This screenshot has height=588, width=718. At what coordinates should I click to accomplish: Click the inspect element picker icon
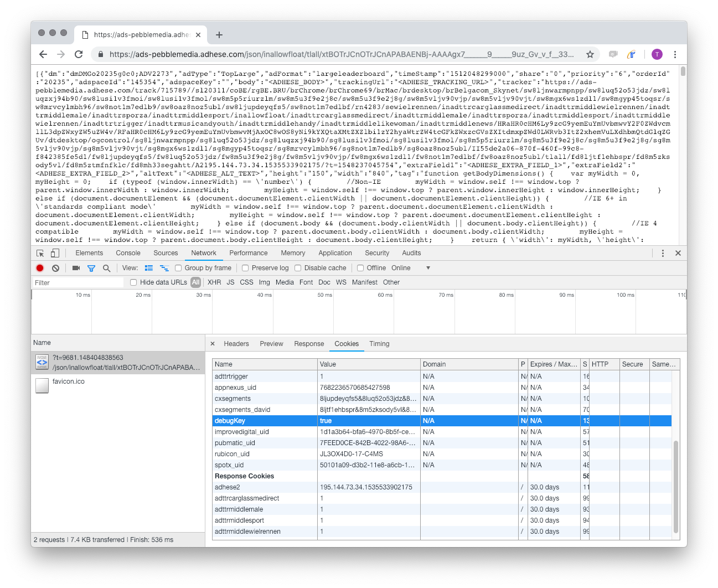click(40, 253)
